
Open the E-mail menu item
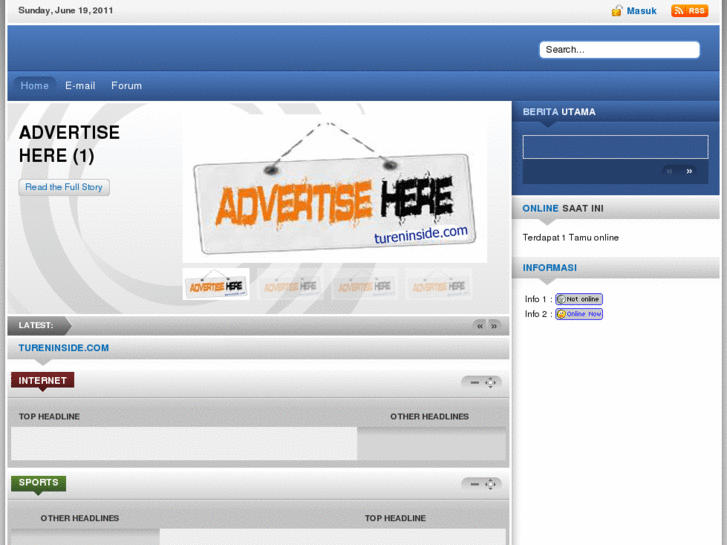80,86
